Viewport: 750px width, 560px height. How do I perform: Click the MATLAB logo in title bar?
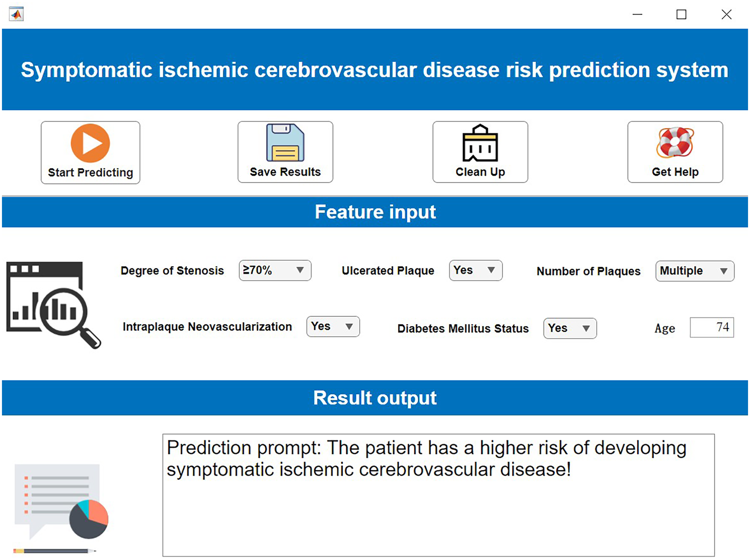click(16, 14)
